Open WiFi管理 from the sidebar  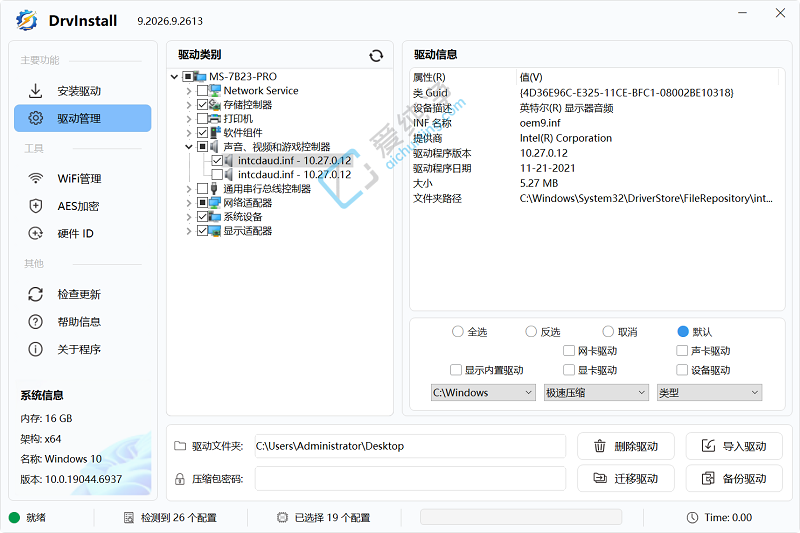[83, 179]
